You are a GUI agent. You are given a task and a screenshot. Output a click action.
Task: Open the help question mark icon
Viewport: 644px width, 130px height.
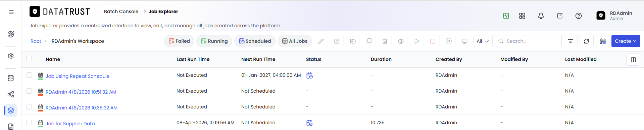579,16
